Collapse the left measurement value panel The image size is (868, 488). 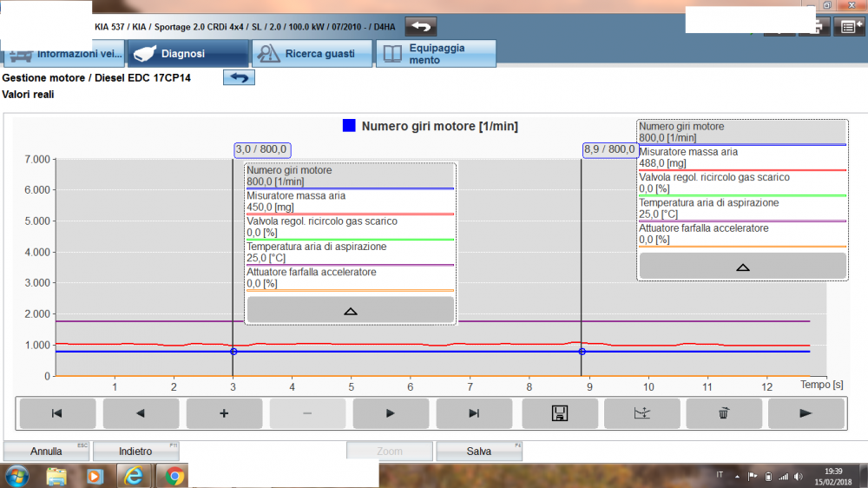[350, 310]
